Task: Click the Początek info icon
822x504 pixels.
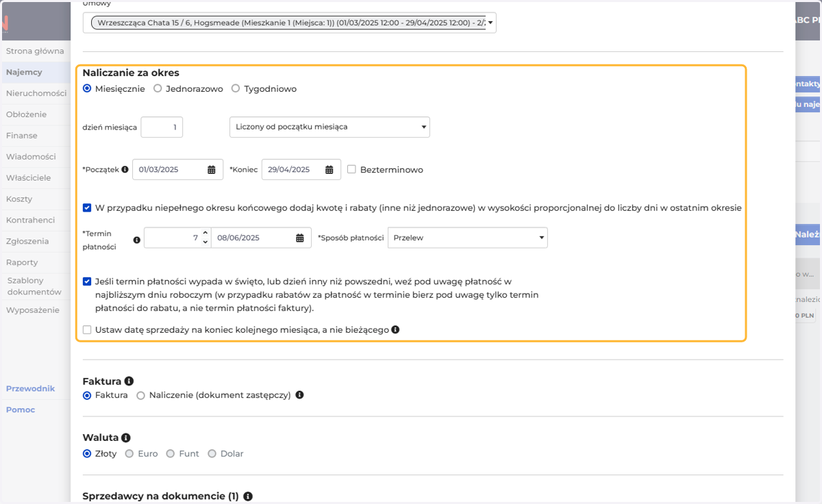Action: 125,169
